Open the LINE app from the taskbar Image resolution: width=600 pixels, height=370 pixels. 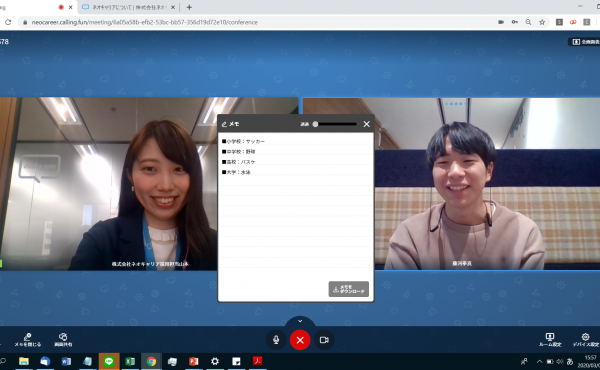point(109,361)
